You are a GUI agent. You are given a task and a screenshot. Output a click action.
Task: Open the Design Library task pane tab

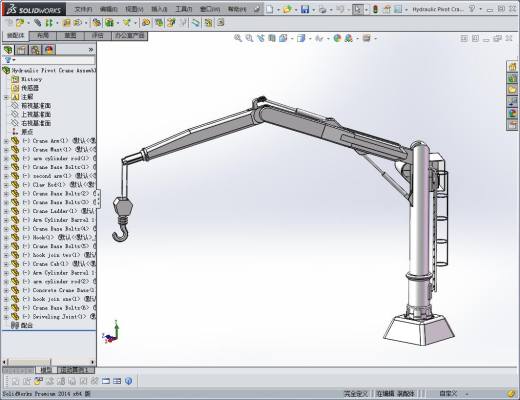pyautogui.click(x=512, y=79)
